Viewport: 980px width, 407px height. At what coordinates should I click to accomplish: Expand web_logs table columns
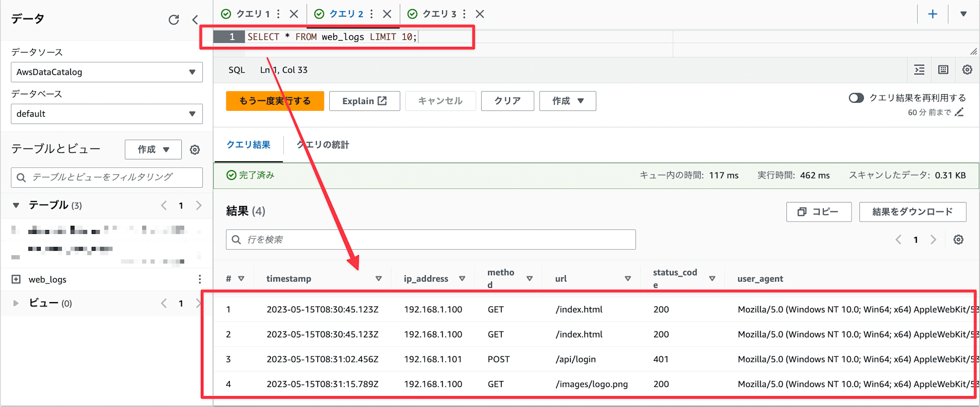16,279
